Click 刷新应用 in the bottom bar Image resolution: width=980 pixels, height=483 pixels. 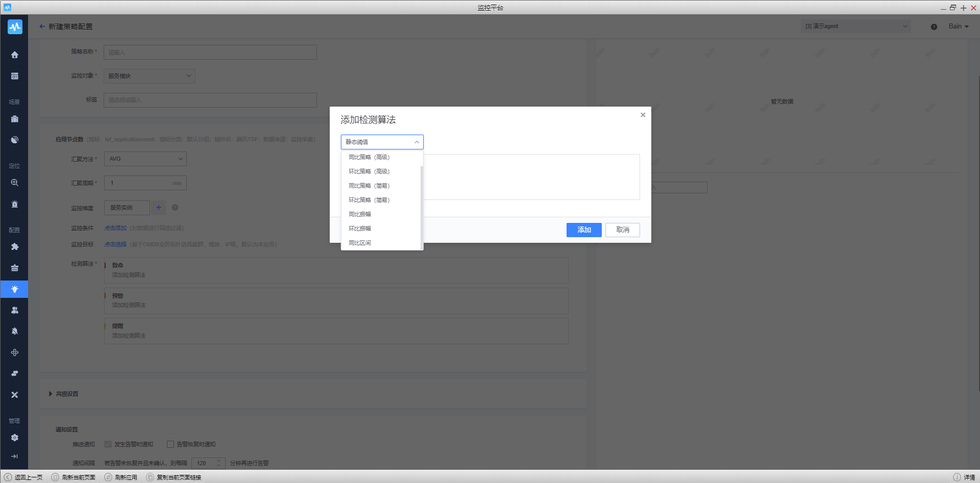tap(121, 477)
